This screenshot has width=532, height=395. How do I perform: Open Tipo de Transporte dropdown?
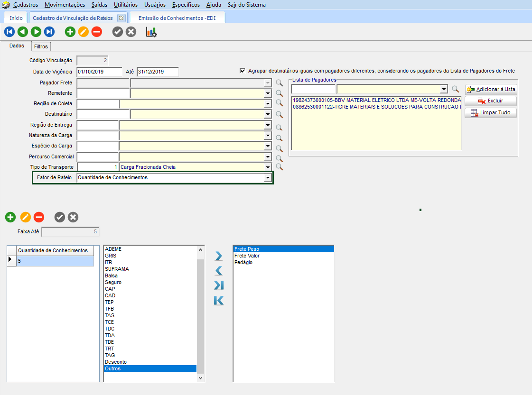[268, 167]
